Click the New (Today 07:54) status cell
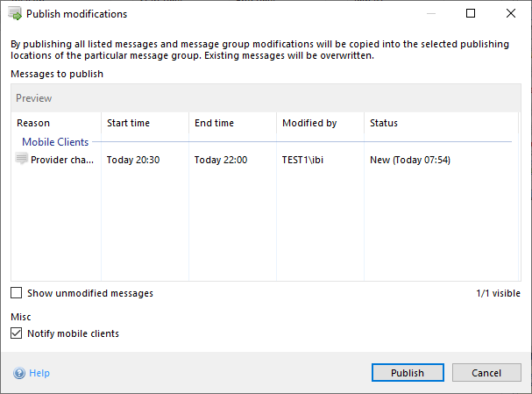The height and width of the screenshot is (394, 532). (409, 160)
